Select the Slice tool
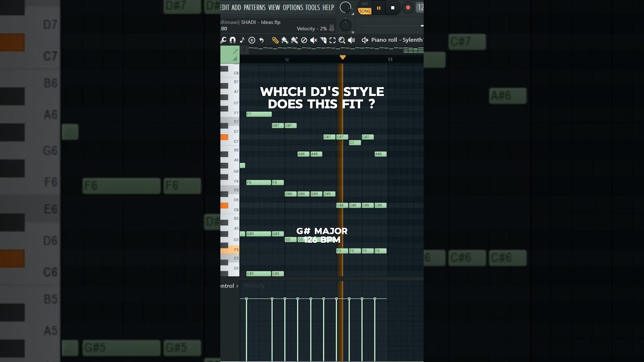Image resolution: width=644 pixels, height=362 pixels. pyautogui.click(x=323, y=40)
